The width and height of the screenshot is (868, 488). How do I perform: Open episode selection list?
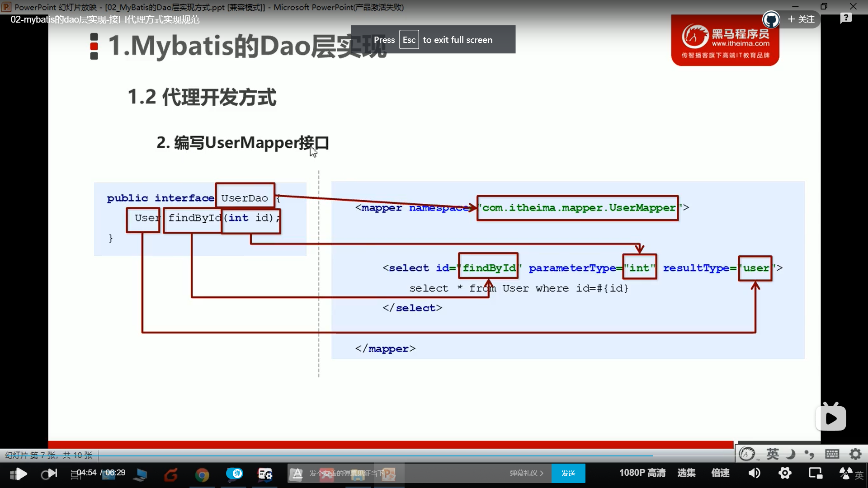coord(686,473)
